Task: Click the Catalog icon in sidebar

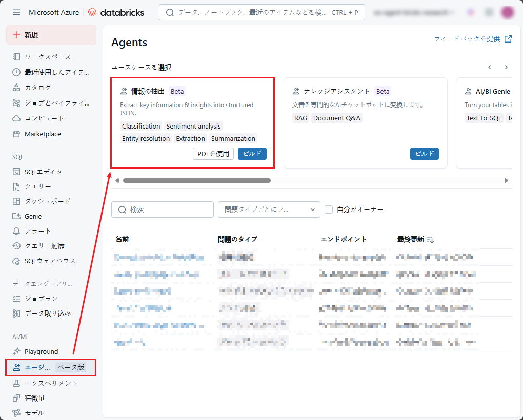Action: click(x=16, y=88)
